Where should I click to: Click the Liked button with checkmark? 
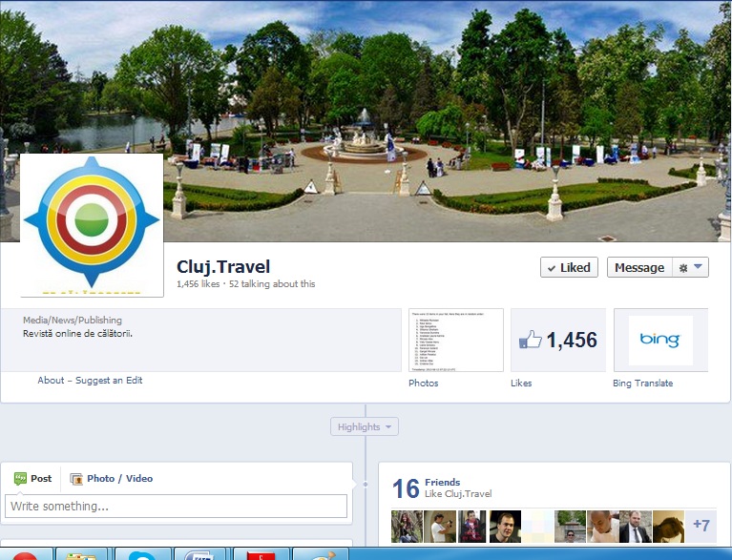click(569, 267)
